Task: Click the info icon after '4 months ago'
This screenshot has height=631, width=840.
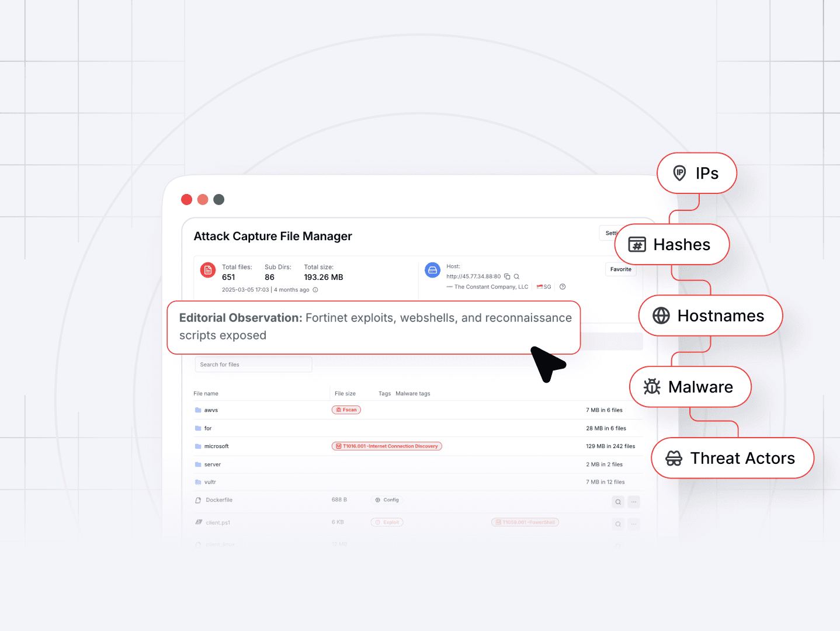Action: tap(315, 290)
